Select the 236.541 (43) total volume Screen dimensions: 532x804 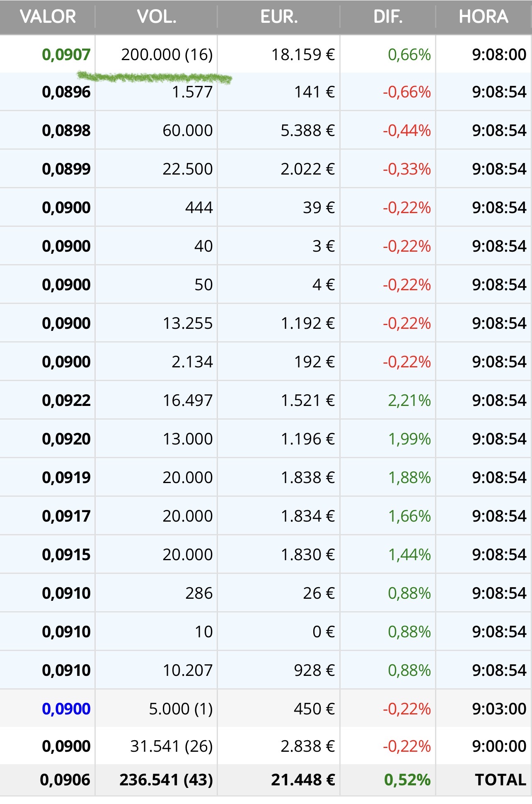click(166, 780)
